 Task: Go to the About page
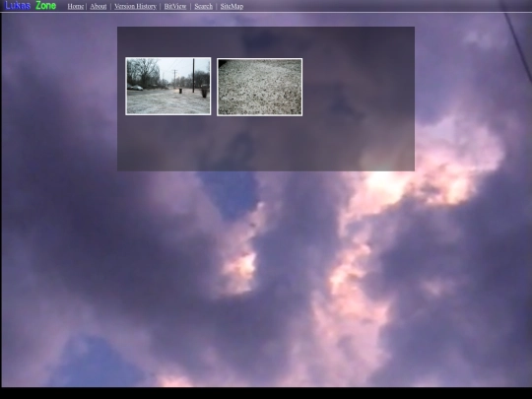coord(99,7)
